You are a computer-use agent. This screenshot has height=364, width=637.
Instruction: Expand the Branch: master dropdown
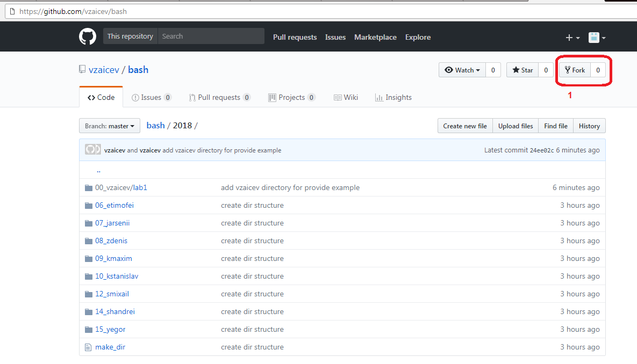click(110, 126)
